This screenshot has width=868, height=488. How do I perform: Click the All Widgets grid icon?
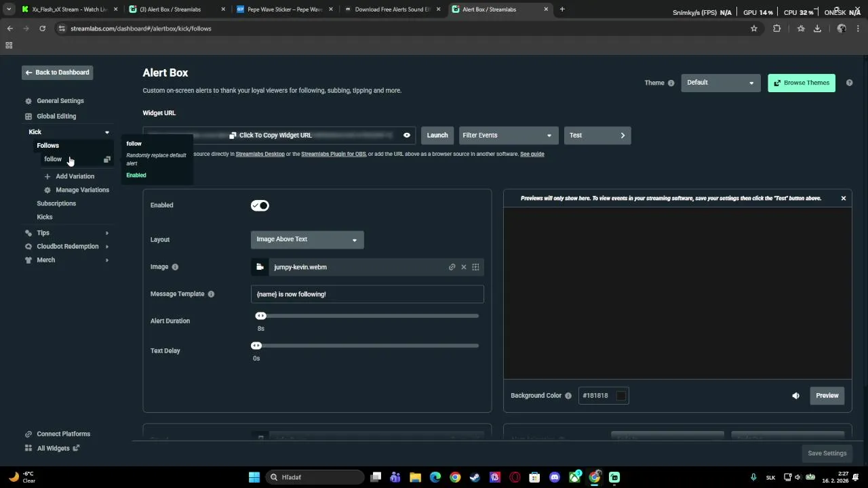28,448
